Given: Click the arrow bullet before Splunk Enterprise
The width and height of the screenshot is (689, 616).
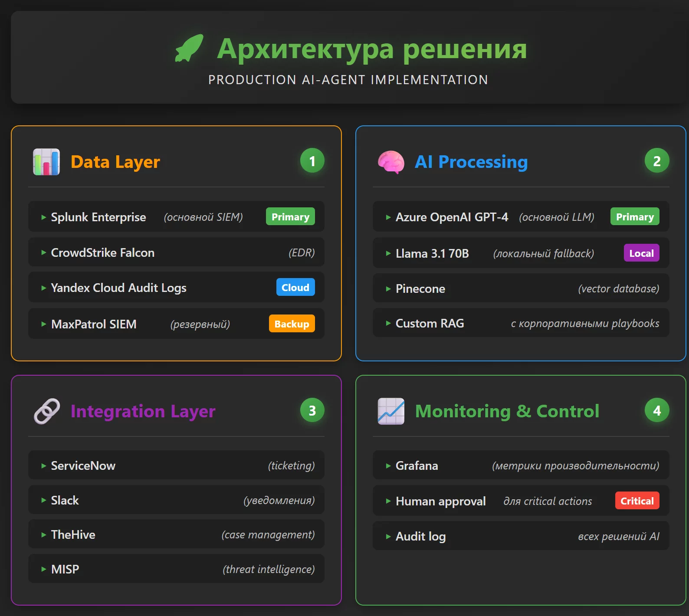Looking at the screenshot, I should [x=43, y=217].
